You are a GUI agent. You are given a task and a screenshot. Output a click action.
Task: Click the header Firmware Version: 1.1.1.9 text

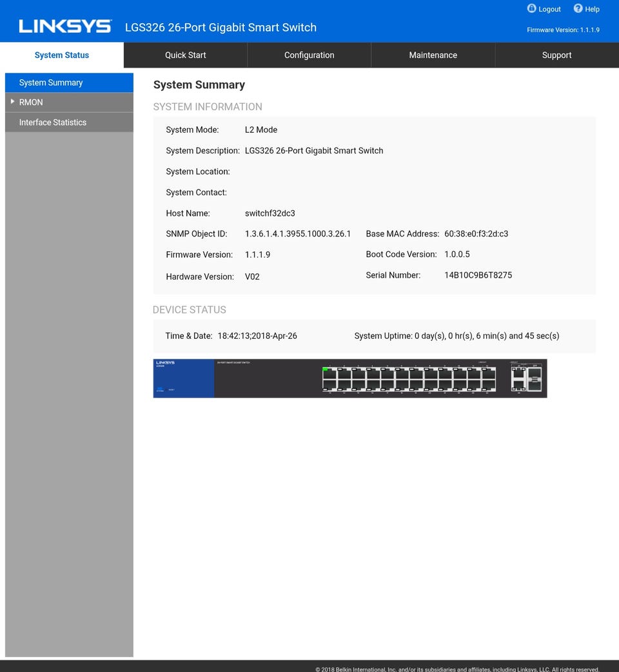(x=563, y=30)
